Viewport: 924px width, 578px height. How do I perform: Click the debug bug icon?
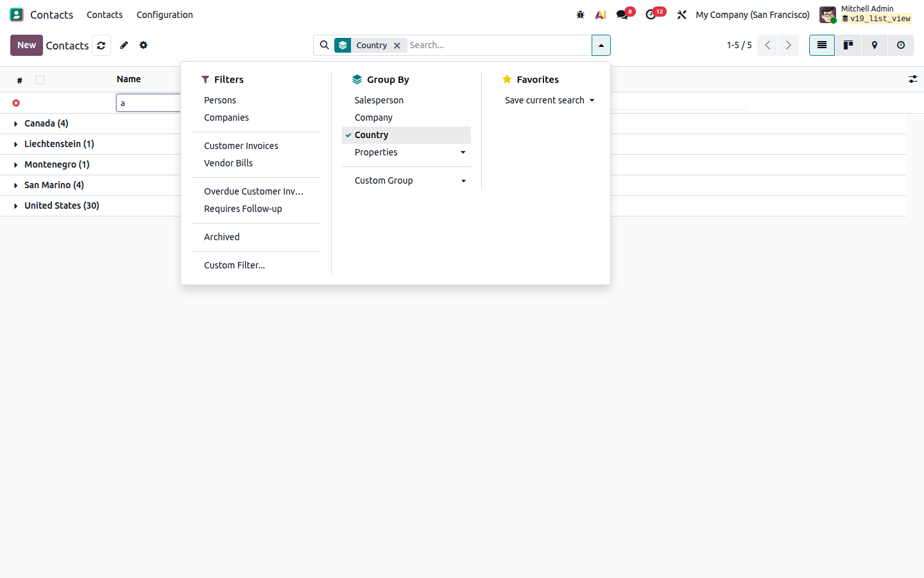pyautogui.click(x=580, y=14)
